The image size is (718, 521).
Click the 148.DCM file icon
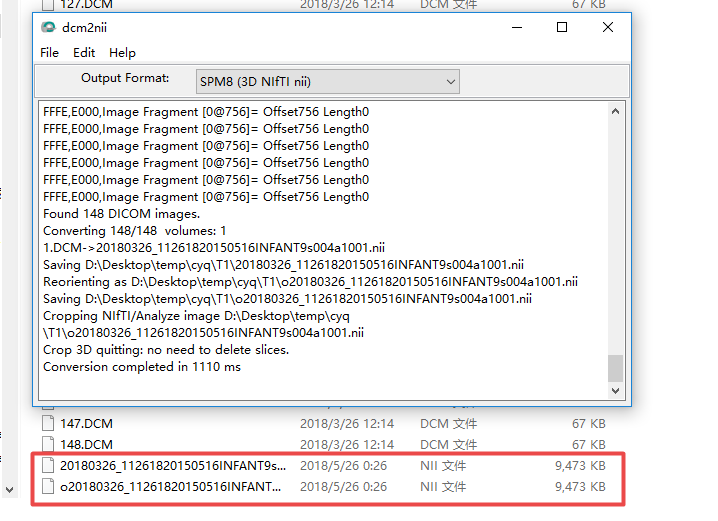coord(48,444)
